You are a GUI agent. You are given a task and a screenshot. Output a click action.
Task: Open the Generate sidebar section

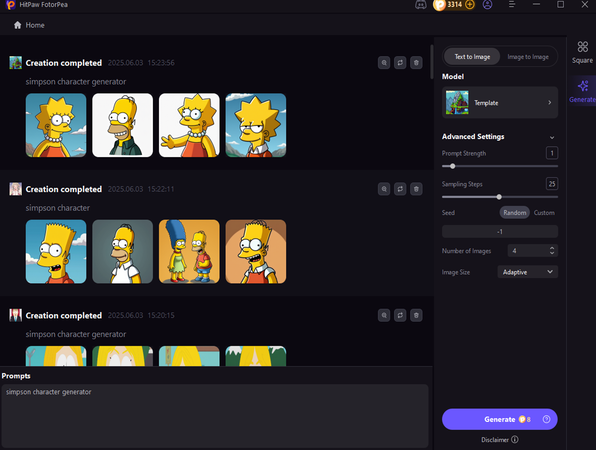pos(582,92)
